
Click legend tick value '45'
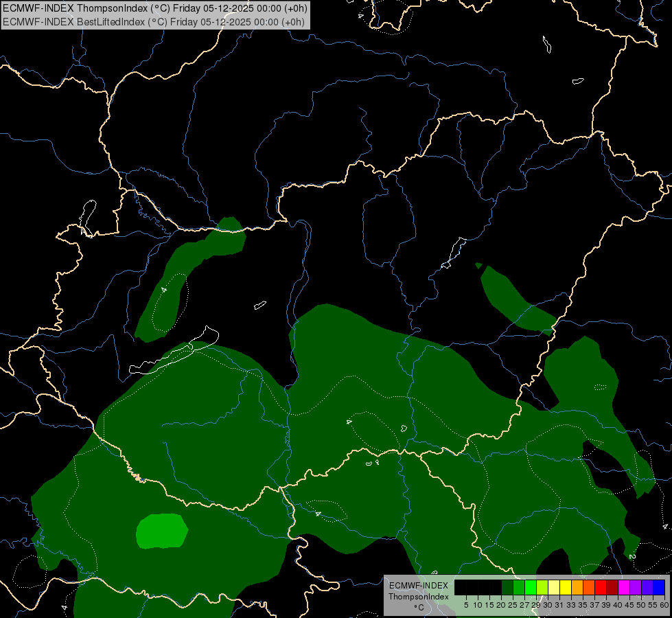click(x=629, y=605)
